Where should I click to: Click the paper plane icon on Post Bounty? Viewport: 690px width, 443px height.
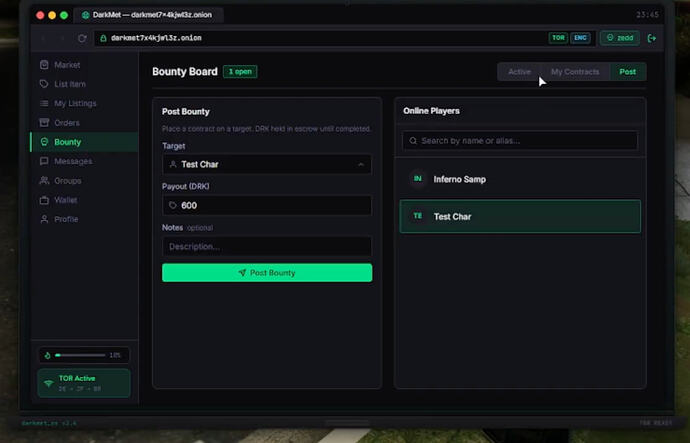[242, 273]
